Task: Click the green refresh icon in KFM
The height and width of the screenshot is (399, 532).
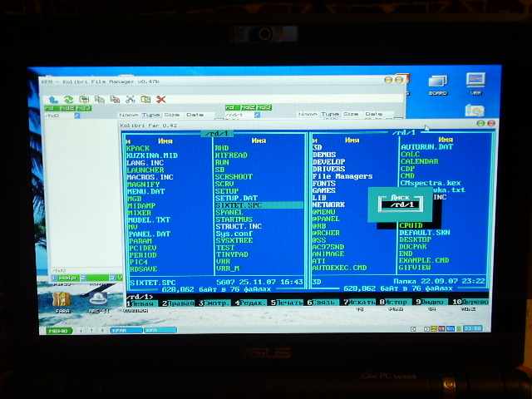Action: 68,99
